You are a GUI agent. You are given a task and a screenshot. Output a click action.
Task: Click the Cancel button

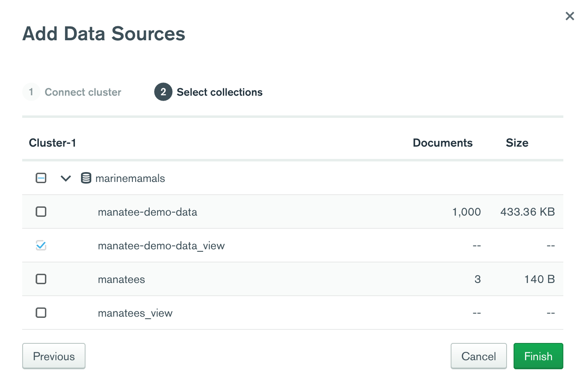click(x=479, y=356)
